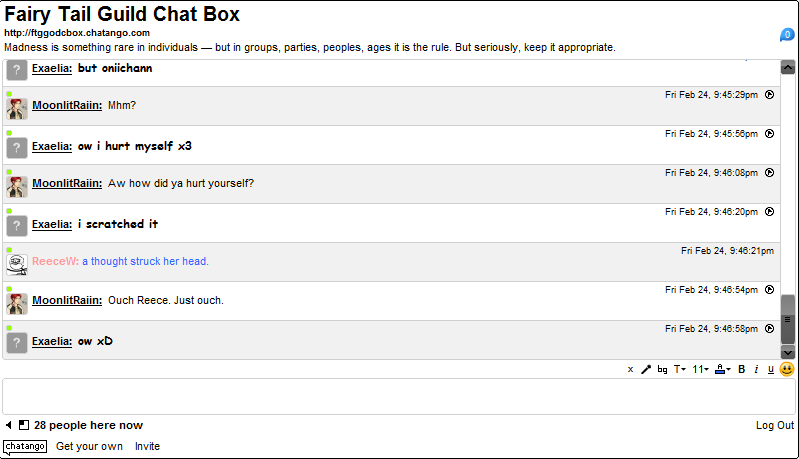Screen dimensions: 799x459
Task: Click the bg background option
Action: (662, 370)
